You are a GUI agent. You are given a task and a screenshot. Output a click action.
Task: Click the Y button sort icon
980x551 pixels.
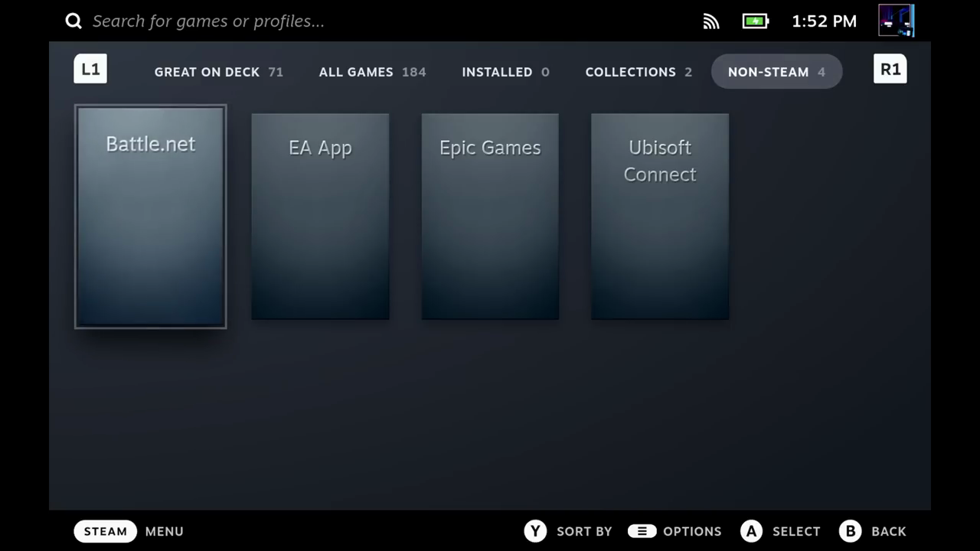(x=535, y=531)
